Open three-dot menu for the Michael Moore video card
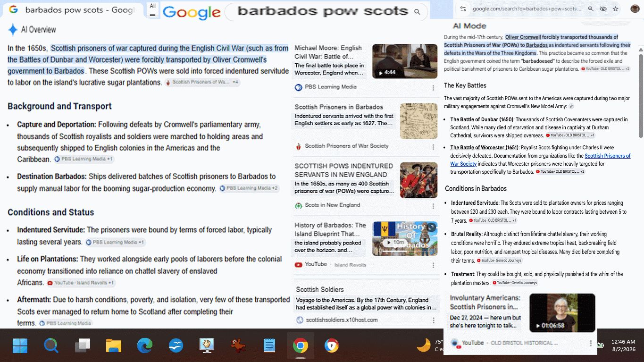This screenshot has height=362, width=644. [433, 88]
